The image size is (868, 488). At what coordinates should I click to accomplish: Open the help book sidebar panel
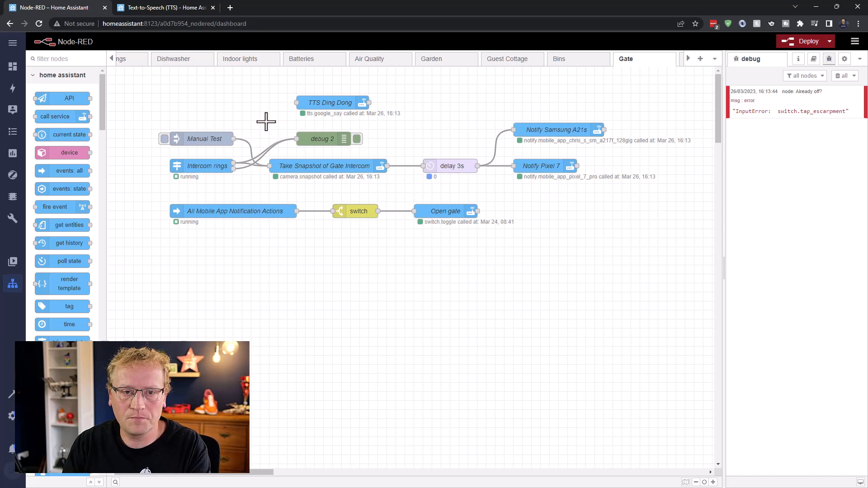click(813, 59)
